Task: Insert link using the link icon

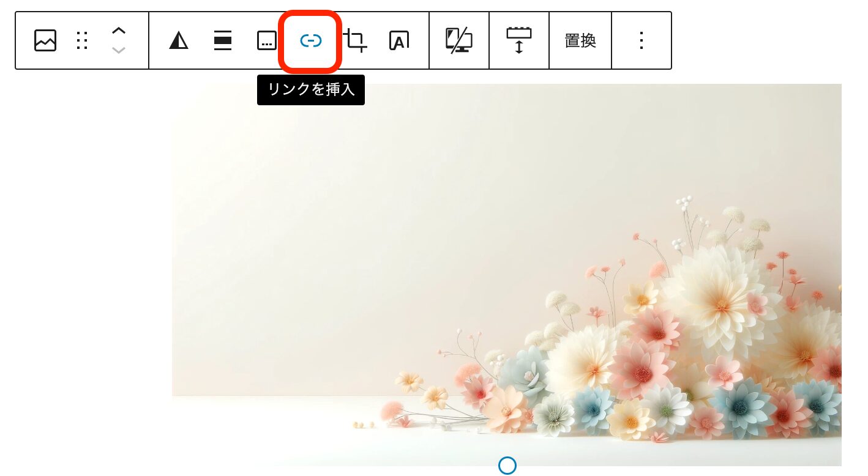Action: coord(310,41)
